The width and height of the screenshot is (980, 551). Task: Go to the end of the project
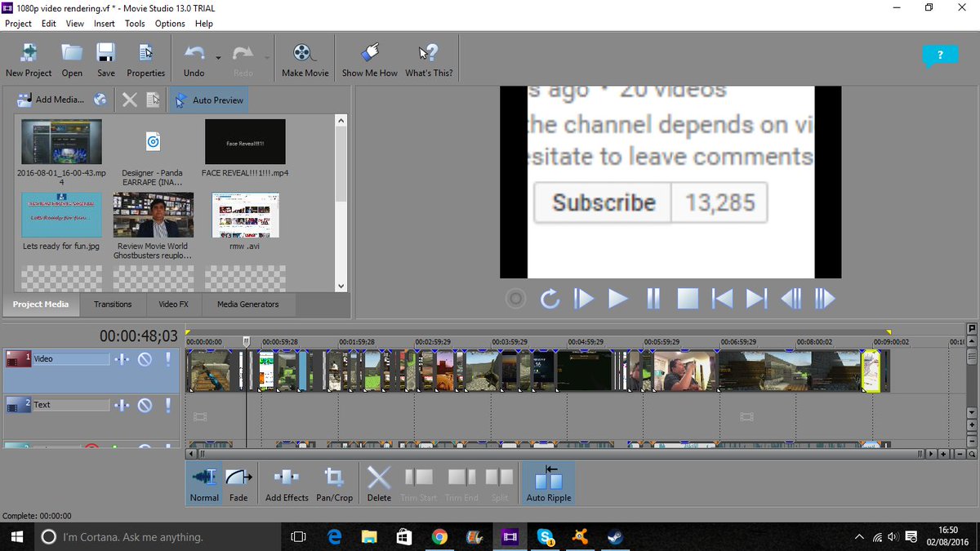point(757,299)
